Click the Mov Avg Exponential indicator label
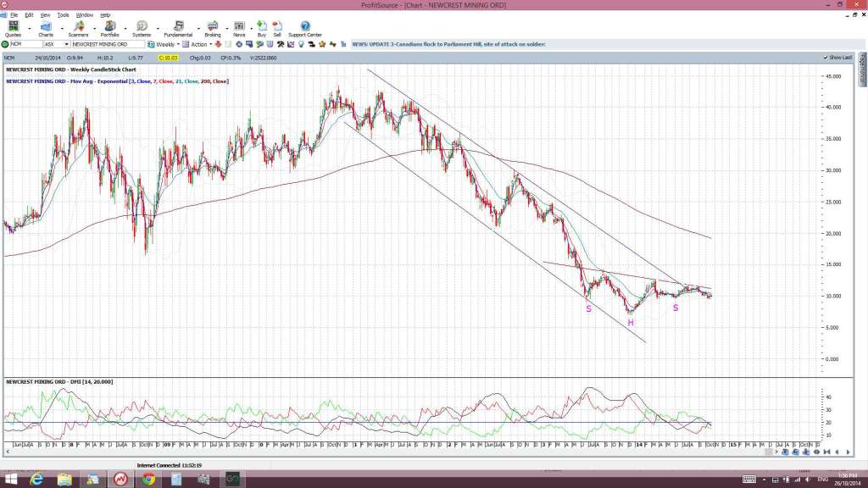 tap(117, 81)
